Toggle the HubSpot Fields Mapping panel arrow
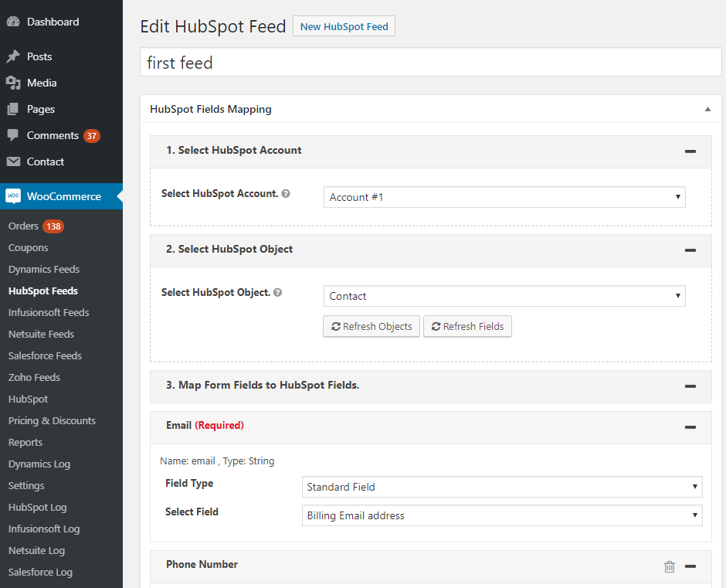Image resolution: width=726 pixels, height=588 pixels. point(707,110)
